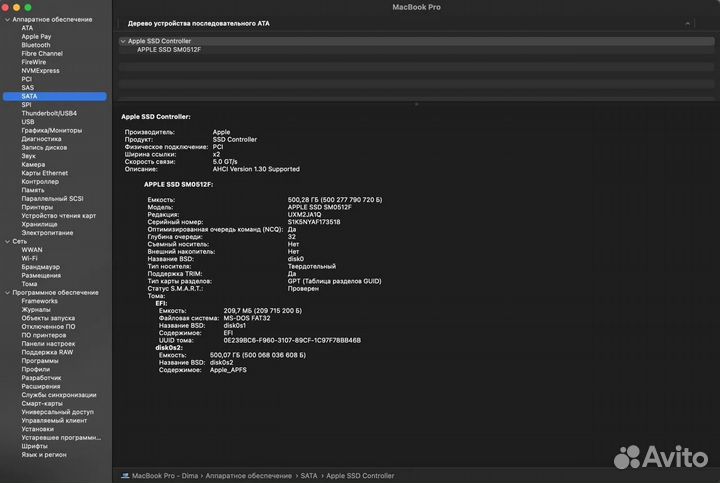Open Смарт-карты entry

[x=42, y=403]
